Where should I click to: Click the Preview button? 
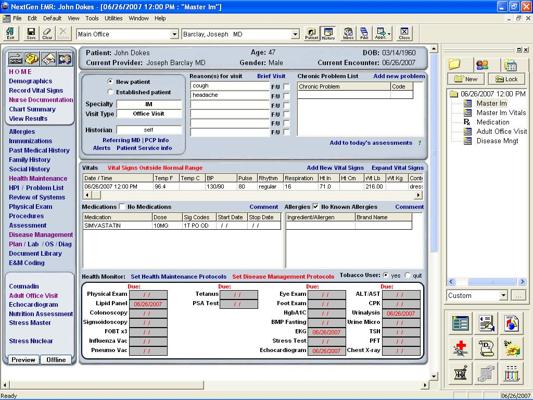pos(23,360)
